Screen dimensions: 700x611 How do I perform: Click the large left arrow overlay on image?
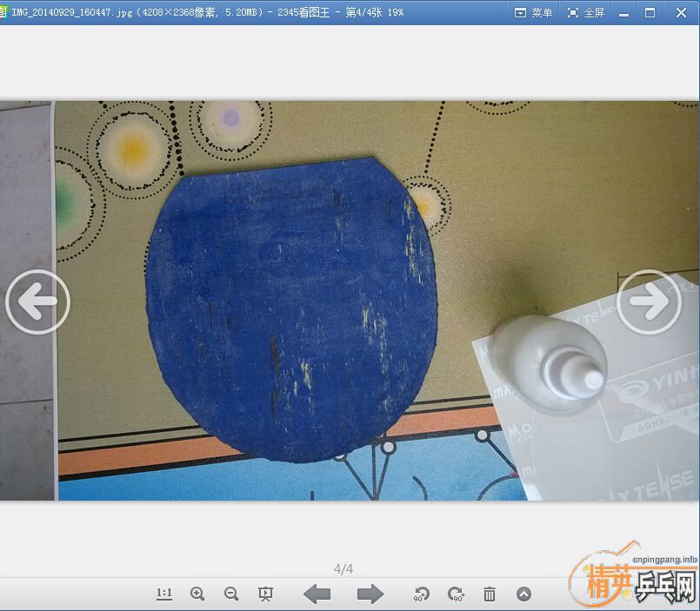pos(37,302)
